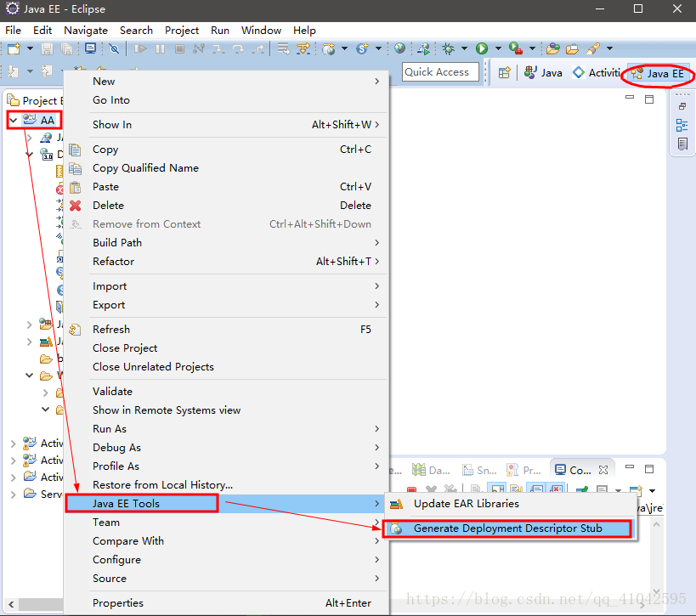
Task: Maximize the console view pane
Action: [649, 469]
